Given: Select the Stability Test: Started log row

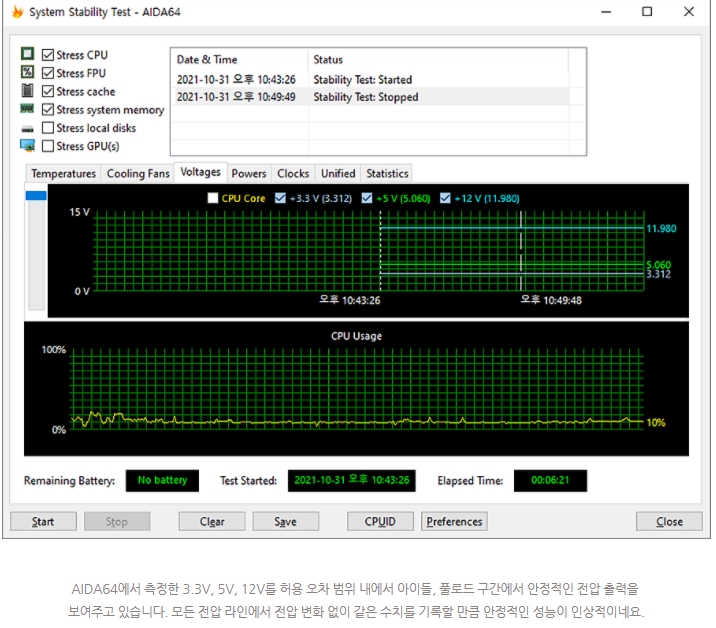Looking at the screenshot, I should point(370,79).
